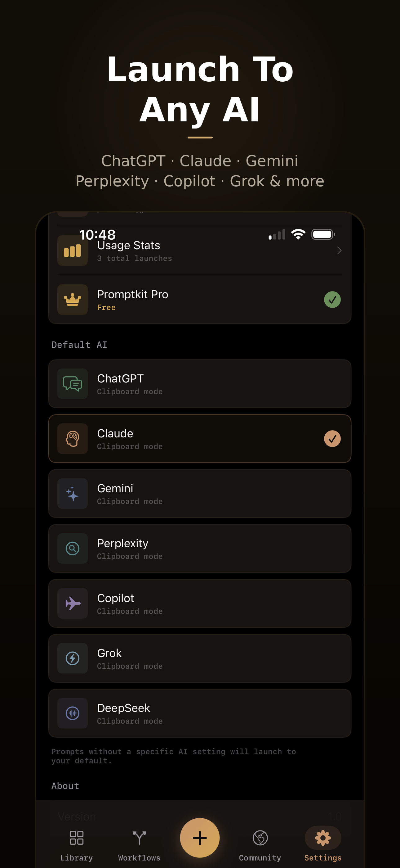400x868 pixels.
Task: Click the DeepSeek waveform icon
Action: pos(72,713)
